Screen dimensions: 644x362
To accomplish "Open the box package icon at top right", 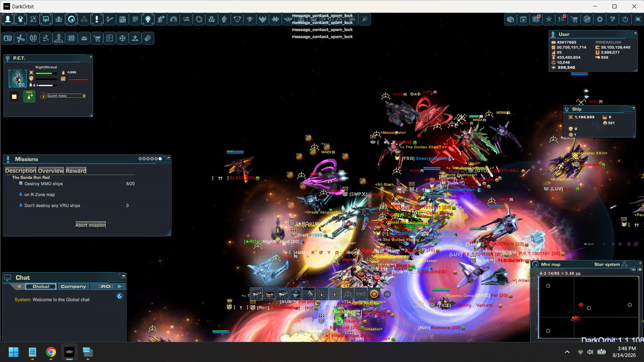I will click(511, 20).
